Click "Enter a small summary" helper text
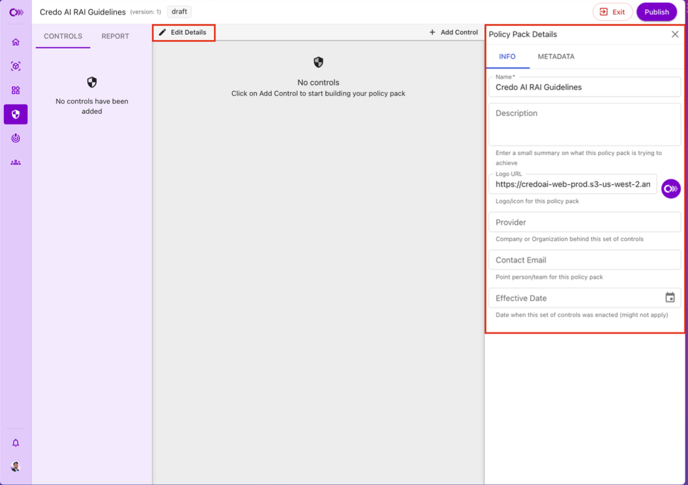 pos(579,158)
